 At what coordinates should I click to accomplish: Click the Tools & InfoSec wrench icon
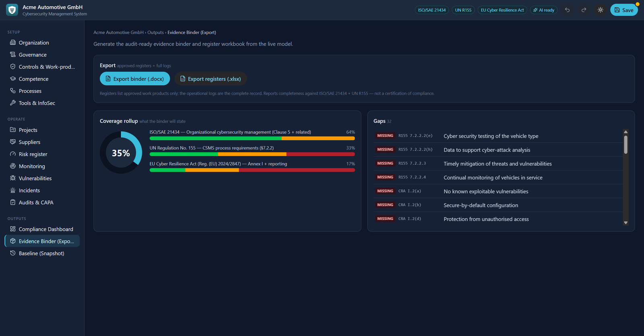click(13, 103)
